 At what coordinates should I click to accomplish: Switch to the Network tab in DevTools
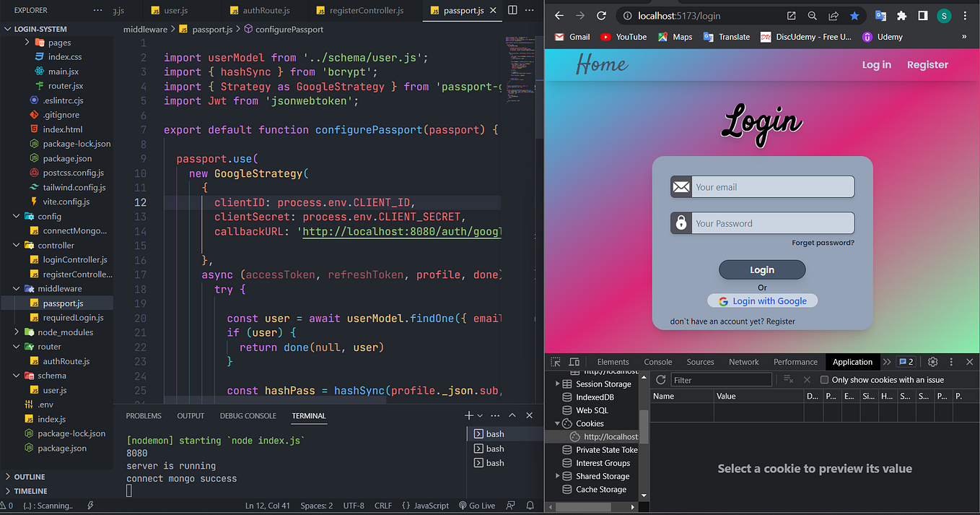(743, 361)
